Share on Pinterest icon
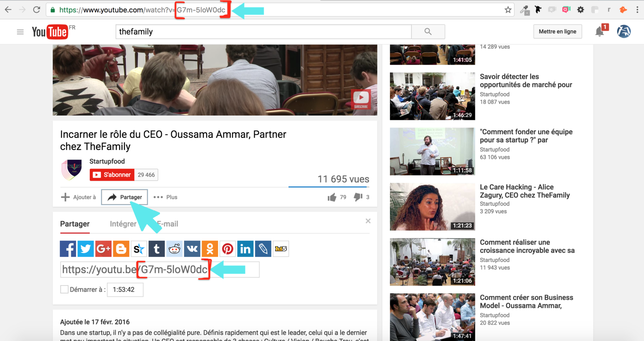The height and width of the screenshot is (341, 644). pyautogui.click(x=227, y=249)
